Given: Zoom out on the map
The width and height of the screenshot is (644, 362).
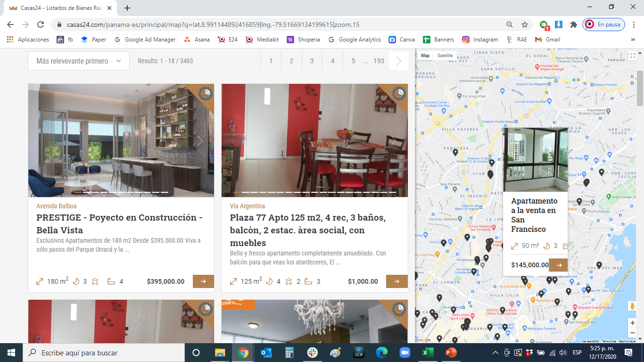Looking at the screenshot, I should tap(632, 333).
